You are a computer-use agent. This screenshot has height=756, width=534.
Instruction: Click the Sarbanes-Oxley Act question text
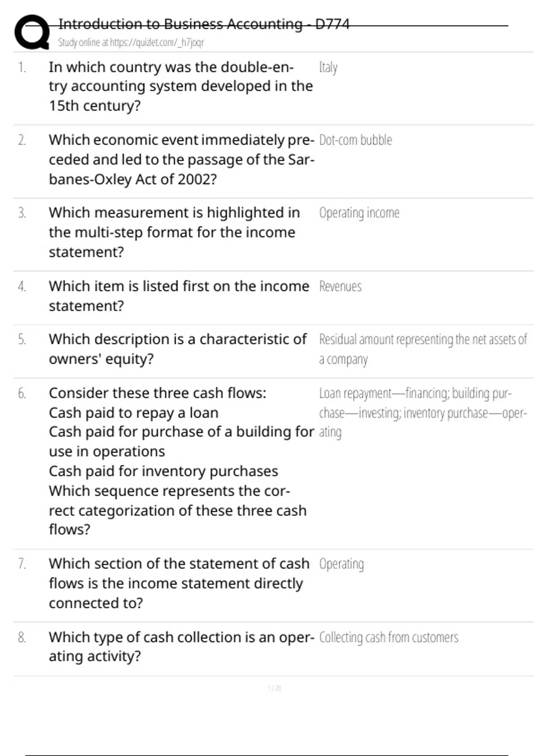tap(181, 160)
